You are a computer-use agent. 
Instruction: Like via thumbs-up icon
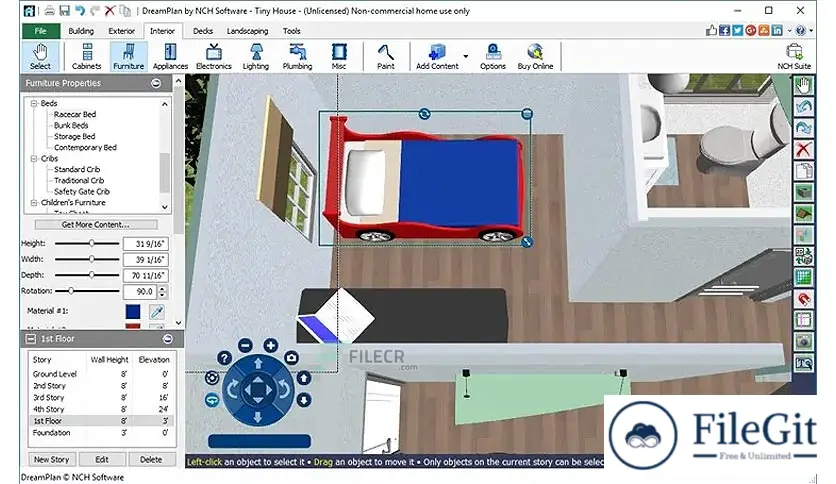711,30
